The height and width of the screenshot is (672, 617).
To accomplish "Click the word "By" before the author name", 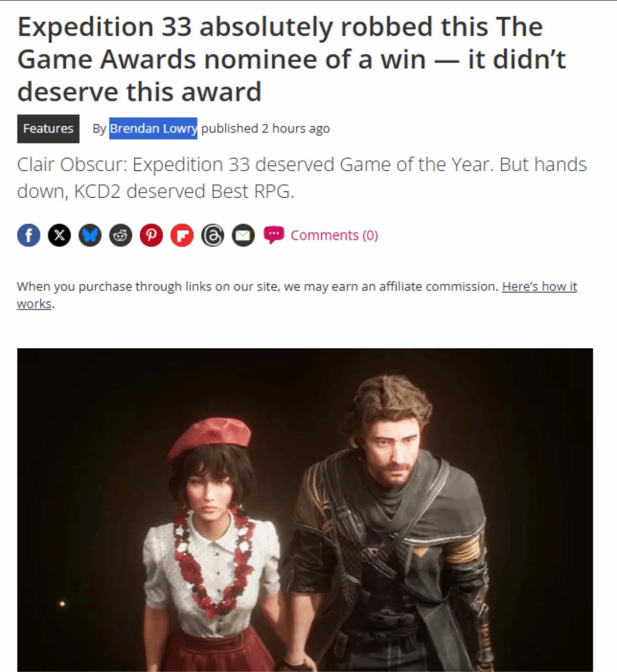I will (x=100, y=129).
